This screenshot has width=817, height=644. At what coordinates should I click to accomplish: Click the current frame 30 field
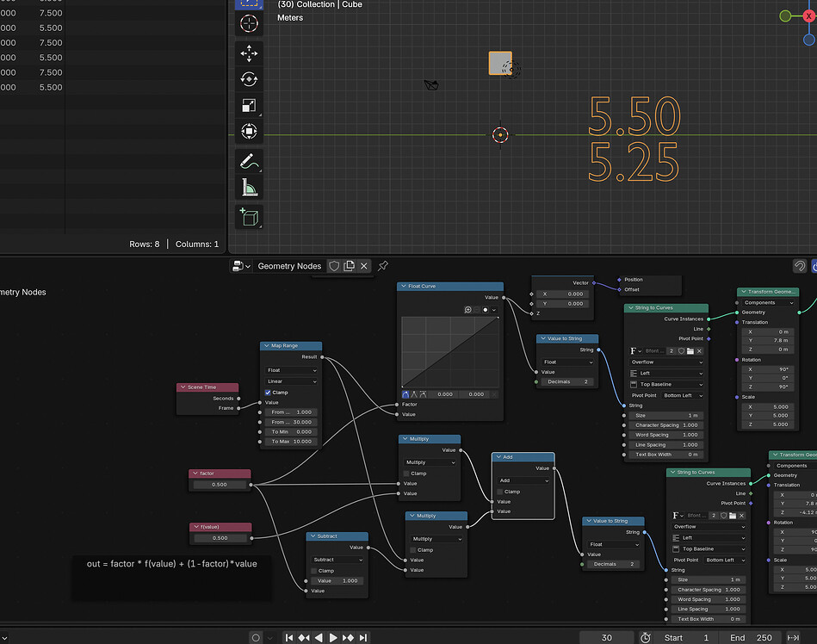tap(607, 638)
